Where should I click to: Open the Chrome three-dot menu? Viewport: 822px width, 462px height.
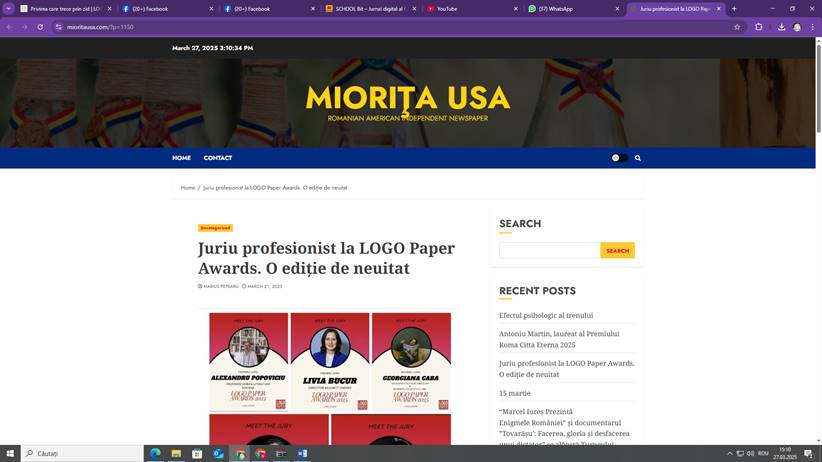(x=813, y=27)
